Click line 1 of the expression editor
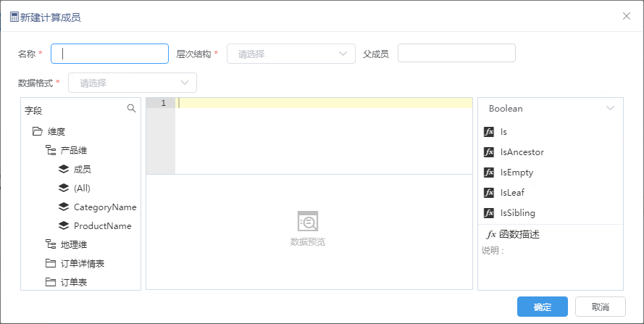 coord(324,103)
